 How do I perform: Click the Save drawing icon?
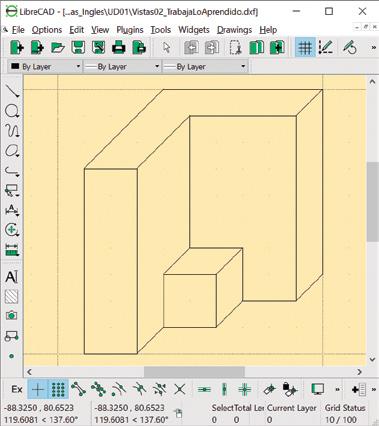78,47
